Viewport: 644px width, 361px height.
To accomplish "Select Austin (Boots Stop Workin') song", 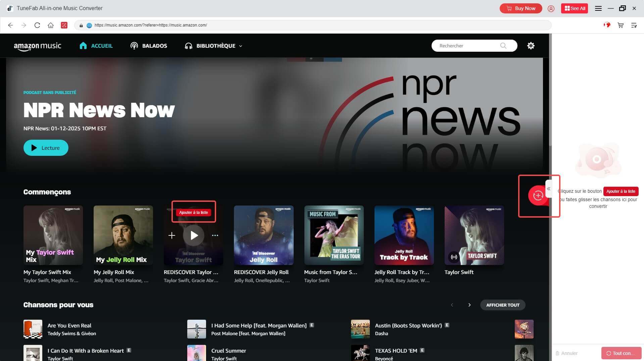I will pyautogui.click(x=408, y=325).
